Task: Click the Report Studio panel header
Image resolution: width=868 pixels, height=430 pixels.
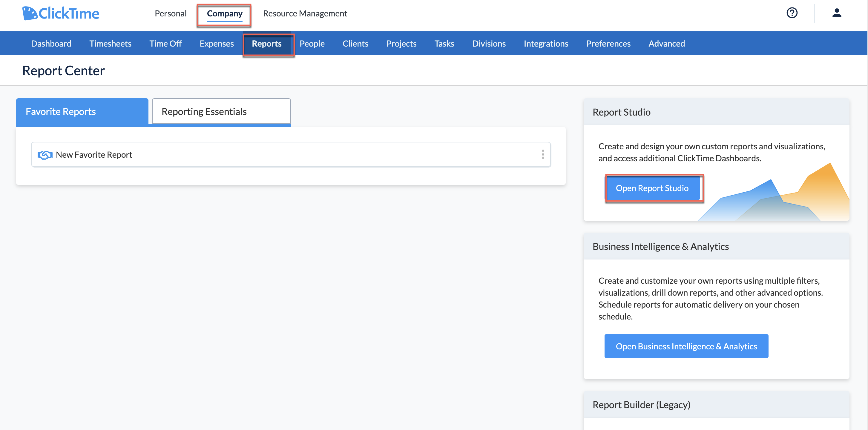Action: 716,112
